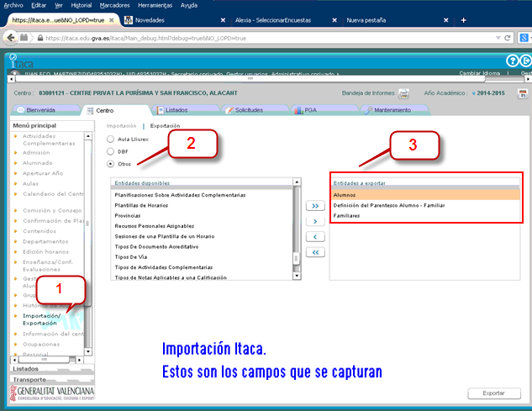The image size is (532, 411).
Task: Click the add all entities double-arrow button
Action: click(313, 205)
